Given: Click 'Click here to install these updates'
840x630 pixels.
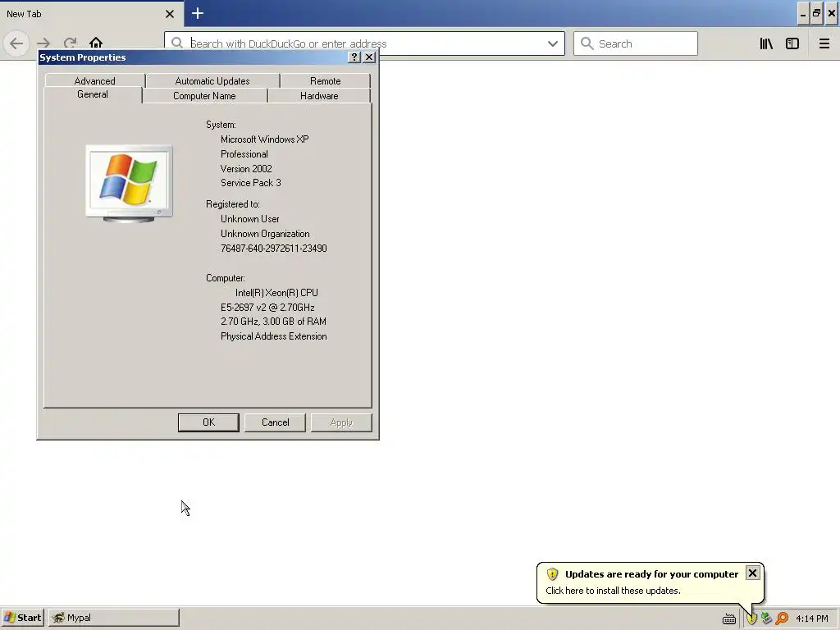Looking at the screenshot, I should [613, 591].
